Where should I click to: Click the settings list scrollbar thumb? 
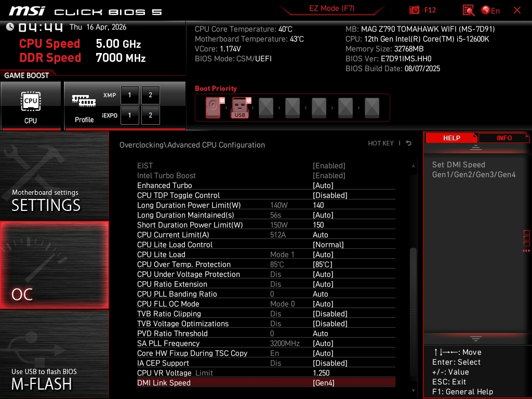pyautogui.click(x=413, y=312)
